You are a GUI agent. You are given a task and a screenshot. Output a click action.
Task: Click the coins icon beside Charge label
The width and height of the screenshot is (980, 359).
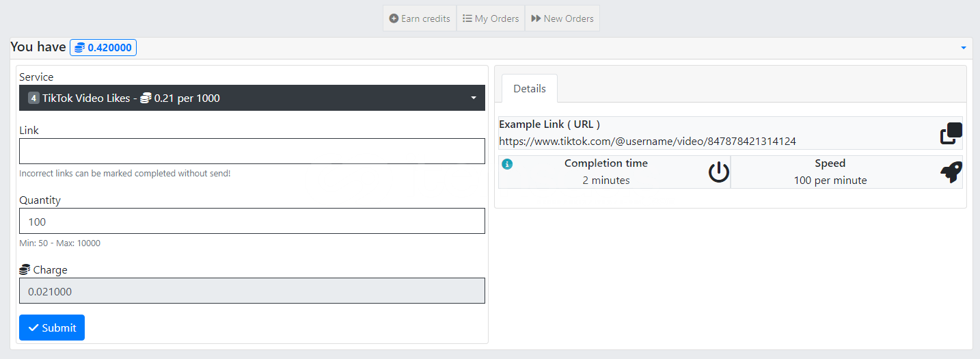pos(25,270)
